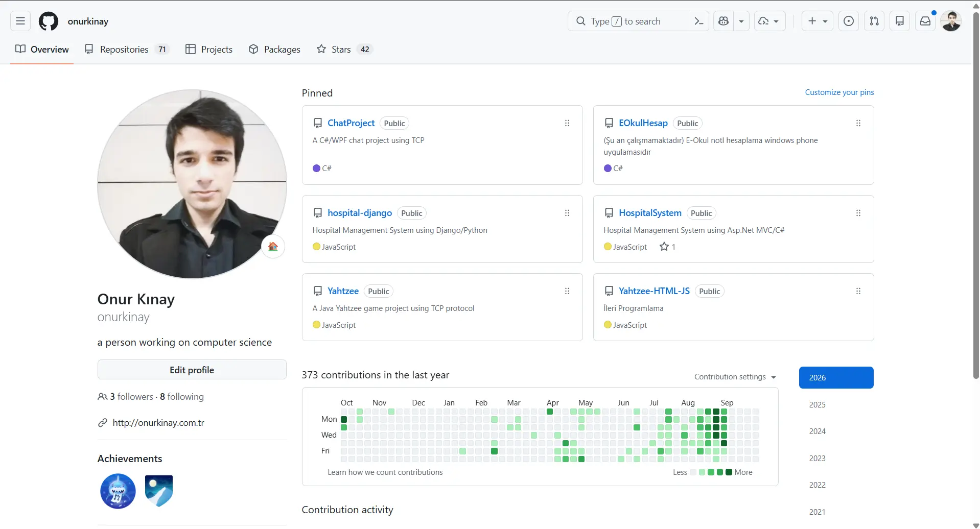The height and width of the screenshot is (529, 980).
Task: Open the Yahtzee repository link
Action: click(x=343, y=291)
